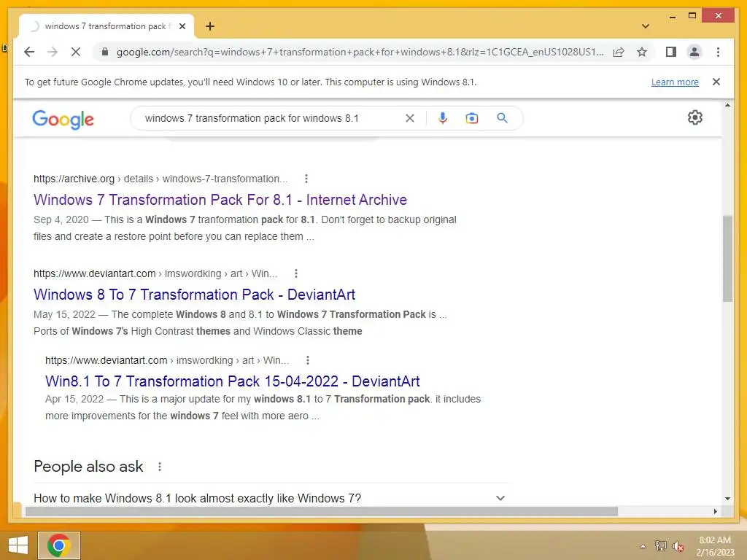This screenshot has width=747, height=560.
Task: Share this page icon in address bar
Action: click(x=619, y=52)
